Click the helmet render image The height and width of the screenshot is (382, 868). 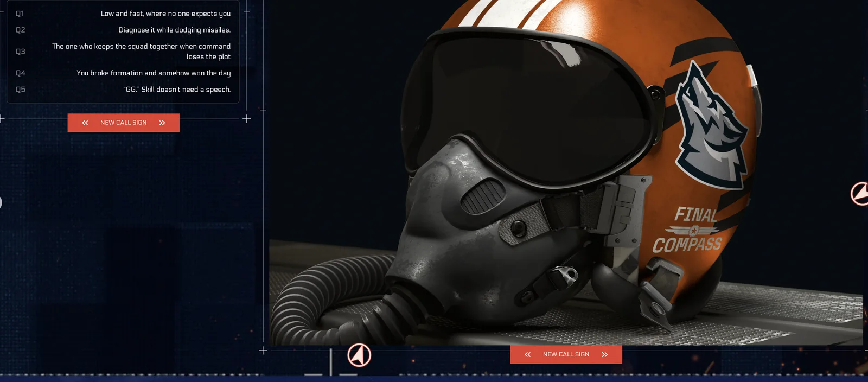coord(566,173)
